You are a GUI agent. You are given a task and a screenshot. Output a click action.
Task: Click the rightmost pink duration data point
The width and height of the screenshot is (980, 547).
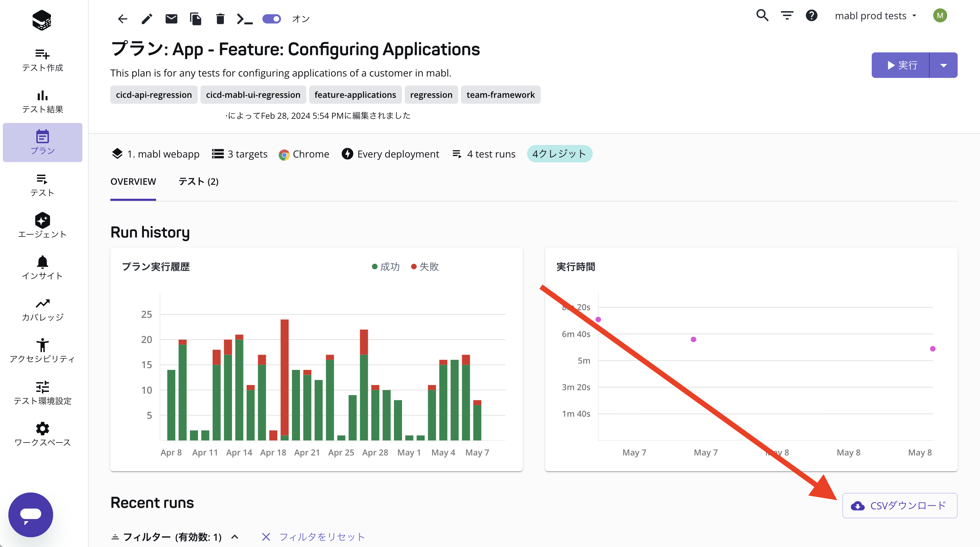tap(933, 349)
